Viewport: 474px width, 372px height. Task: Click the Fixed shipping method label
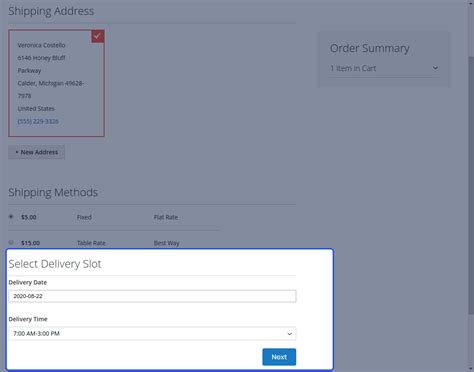[x=84, y=217]
